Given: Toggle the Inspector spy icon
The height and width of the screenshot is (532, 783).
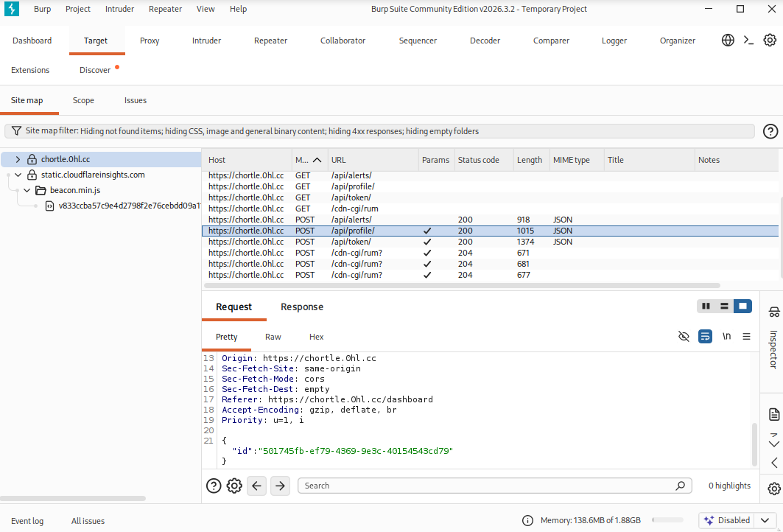Looking at the screenshot, I should [774, 312].
